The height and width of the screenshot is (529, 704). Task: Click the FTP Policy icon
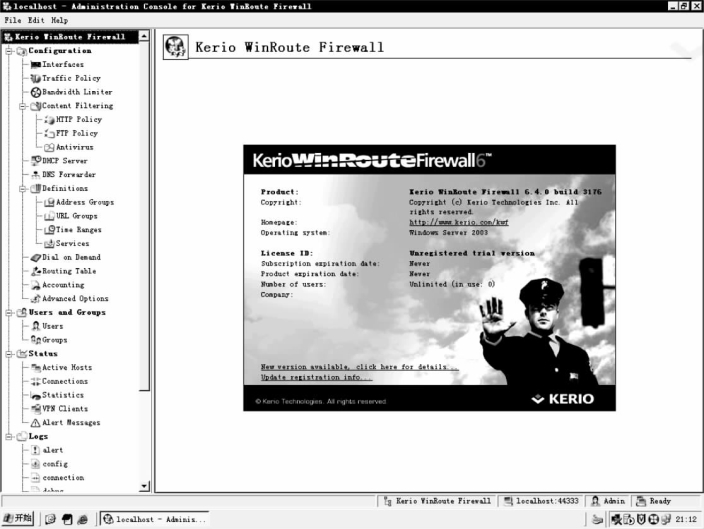pyautogui.click(x=49, y=134)
